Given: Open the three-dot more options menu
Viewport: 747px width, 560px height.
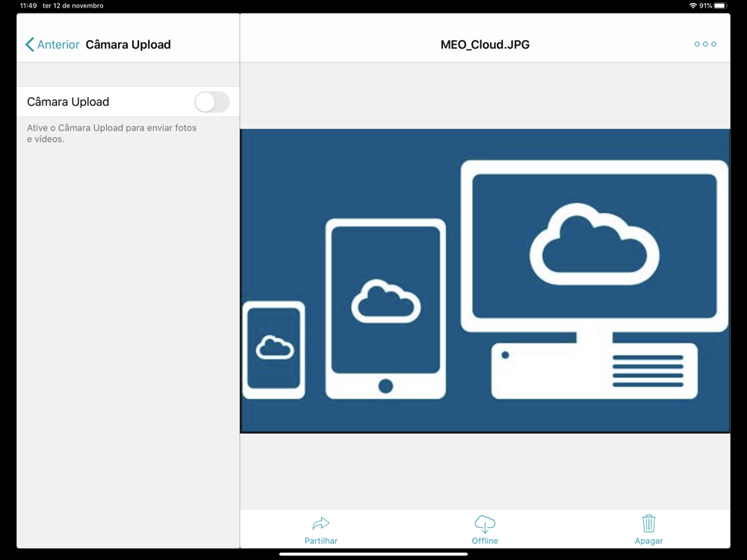Looking at the screenshot, I should click(x=705, y=44).
